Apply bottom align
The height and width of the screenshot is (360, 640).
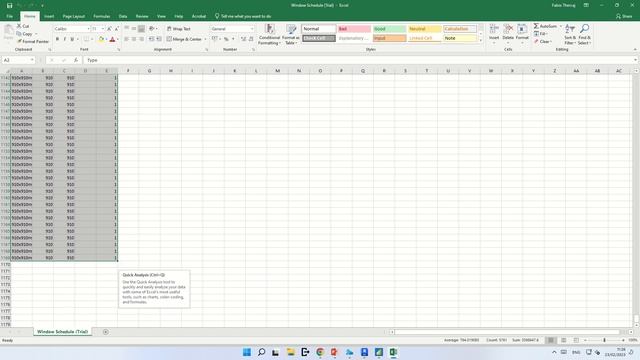[141, 29]
